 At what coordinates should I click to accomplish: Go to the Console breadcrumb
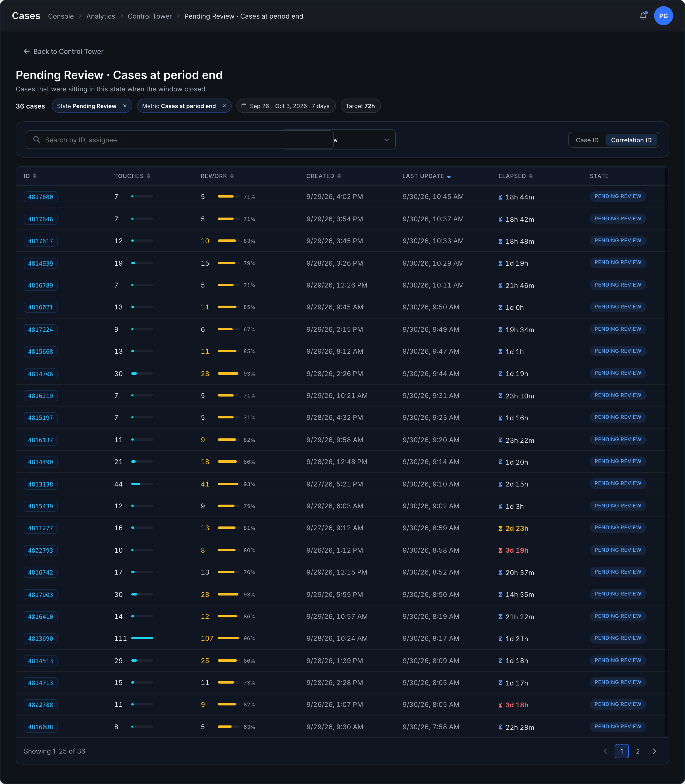coord(61,16)
